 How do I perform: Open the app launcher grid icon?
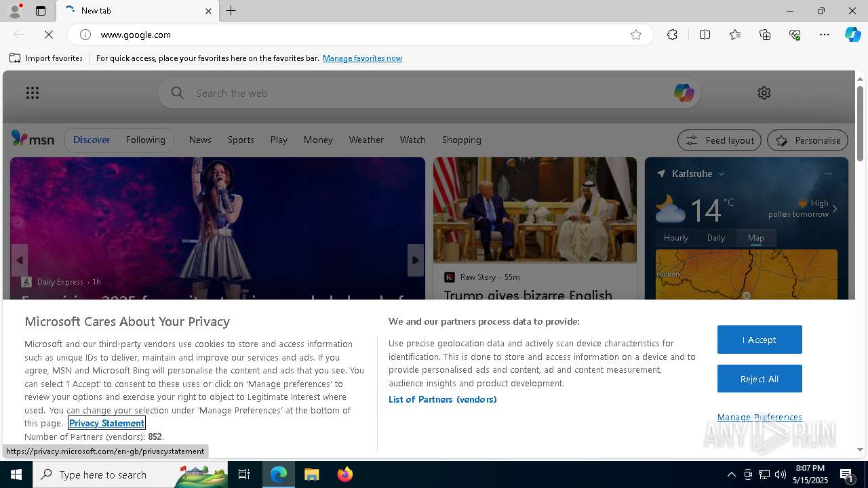[33, 93]
